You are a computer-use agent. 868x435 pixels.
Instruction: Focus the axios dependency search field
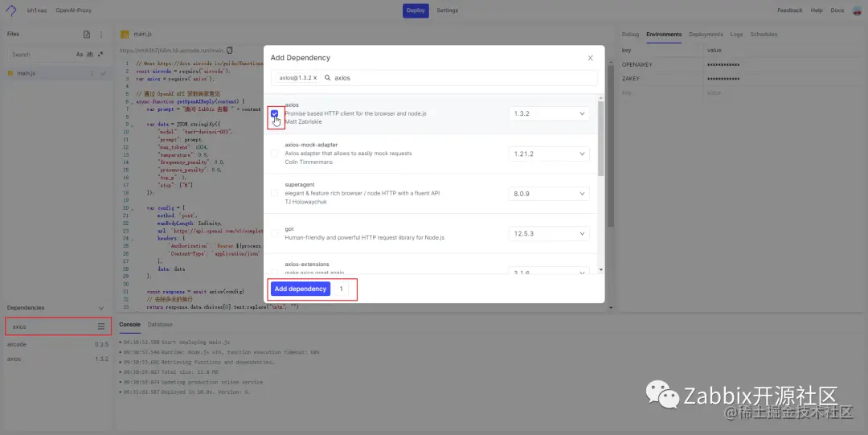pyautogui.click(x=52, y=326)
